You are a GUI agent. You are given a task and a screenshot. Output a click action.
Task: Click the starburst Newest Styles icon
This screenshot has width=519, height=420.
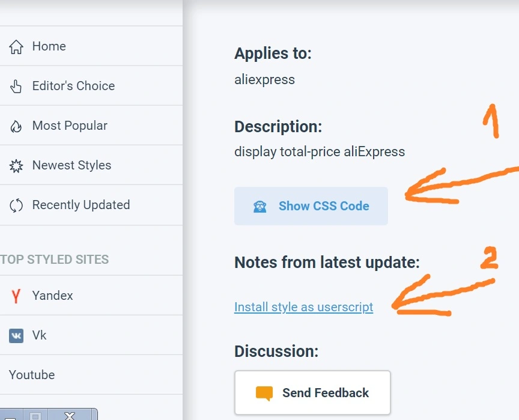(x=16, y=165)
